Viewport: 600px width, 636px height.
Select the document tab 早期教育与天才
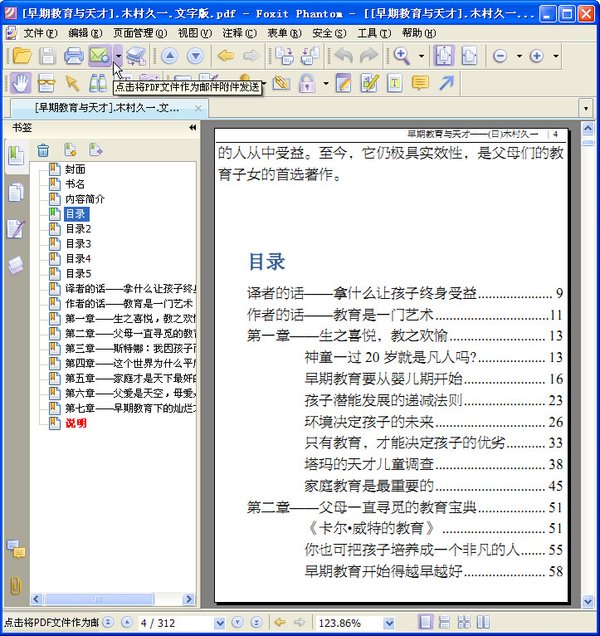pyautogui.click(x=106, y=108)
